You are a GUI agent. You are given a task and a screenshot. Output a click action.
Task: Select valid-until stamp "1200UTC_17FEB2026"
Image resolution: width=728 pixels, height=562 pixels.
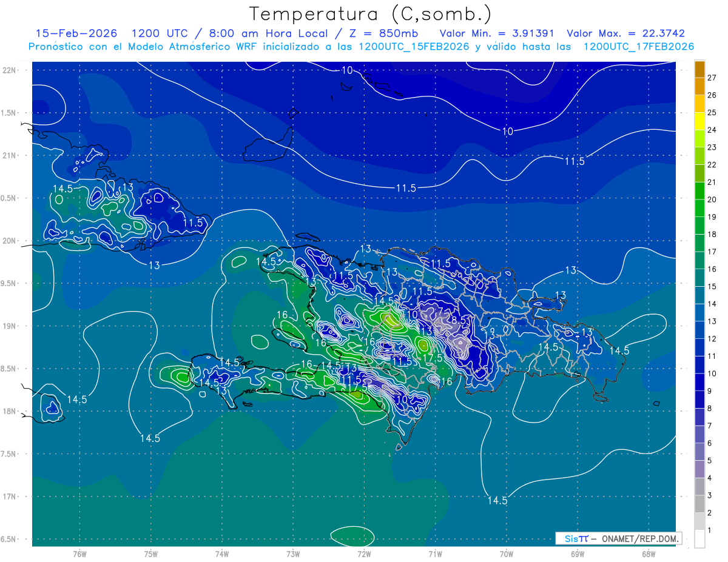[x=639, y=47]
